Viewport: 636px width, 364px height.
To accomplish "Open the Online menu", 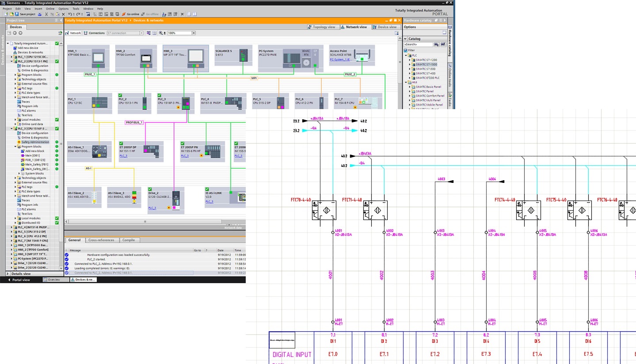I will pos(50,8).
